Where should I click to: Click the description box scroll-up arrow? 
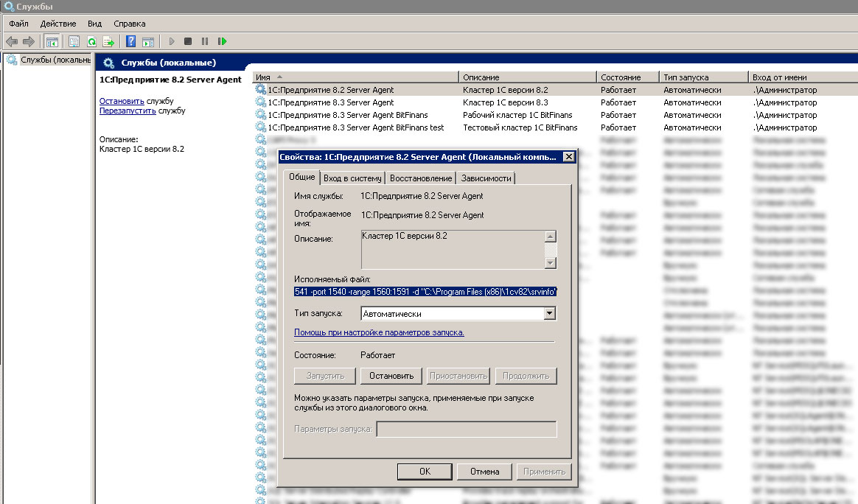point(551,237)
